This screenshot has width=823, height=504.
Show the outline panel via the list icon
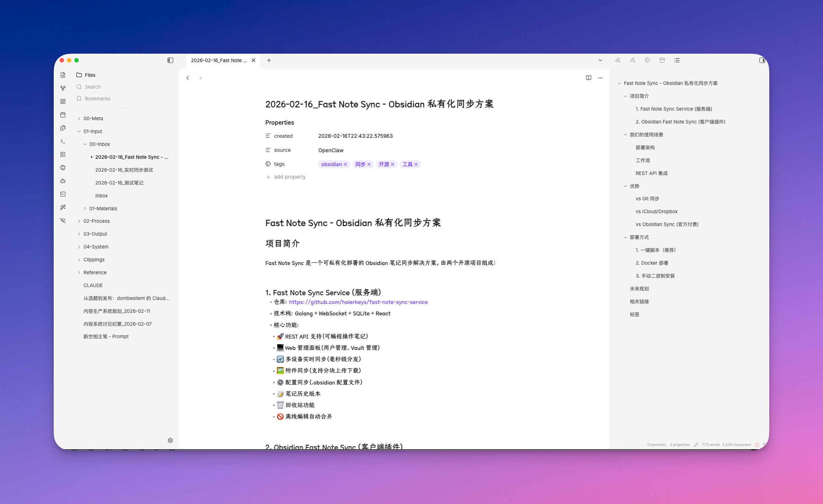677,60
